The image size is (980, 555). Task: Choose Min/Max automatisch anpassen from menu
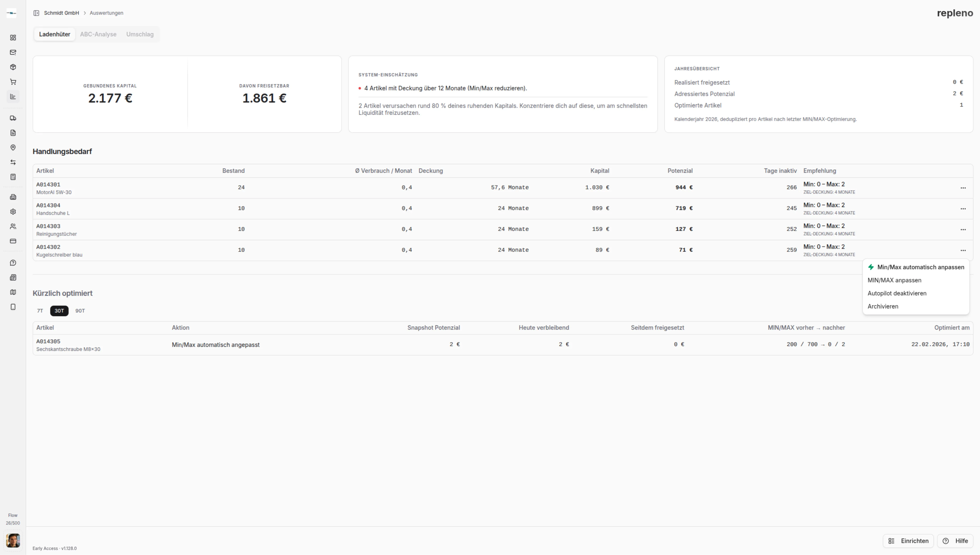916,267
